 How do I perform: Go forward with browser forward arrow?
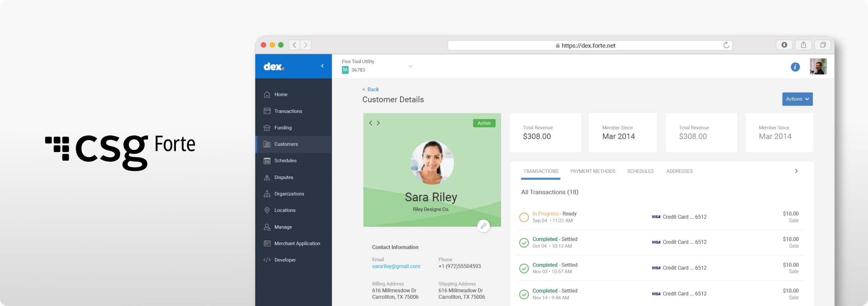pyautogui.click(x=306, y=45)
